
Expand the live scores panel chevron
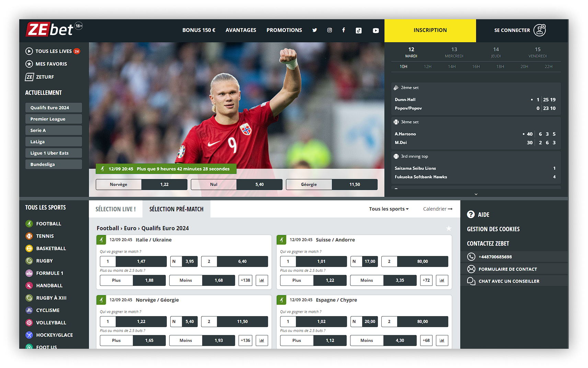point(476,194)
